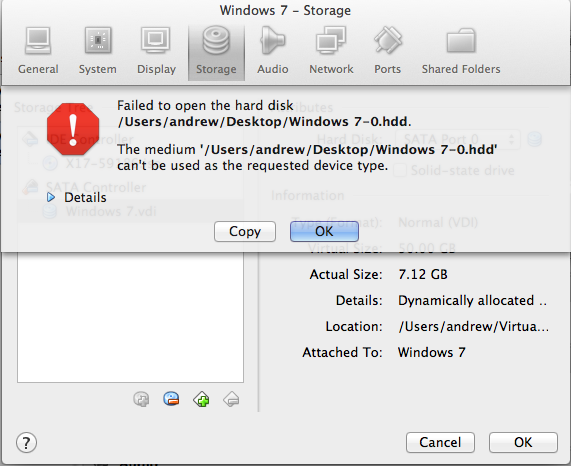Click the hard disk chooser icon
The width and height of the screenshot is (571, 466).
pyautogui.click(x=535, y=139)
